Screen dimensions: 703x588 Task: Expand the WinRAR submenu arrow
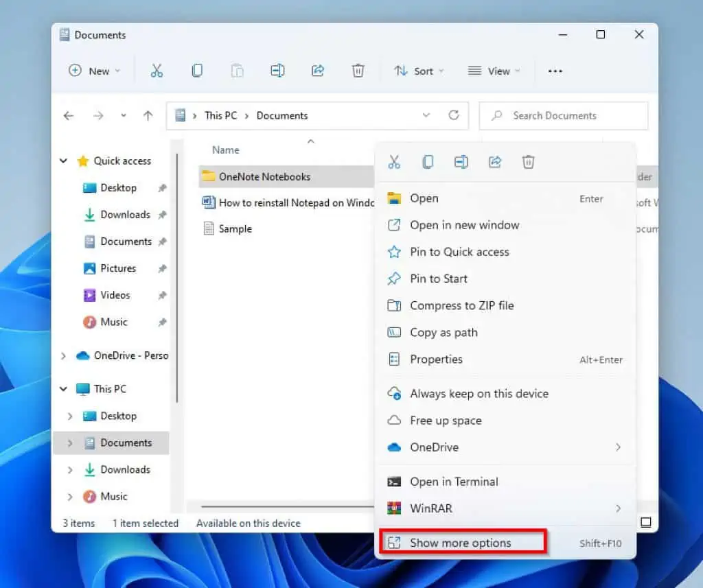tap(619, 508)
